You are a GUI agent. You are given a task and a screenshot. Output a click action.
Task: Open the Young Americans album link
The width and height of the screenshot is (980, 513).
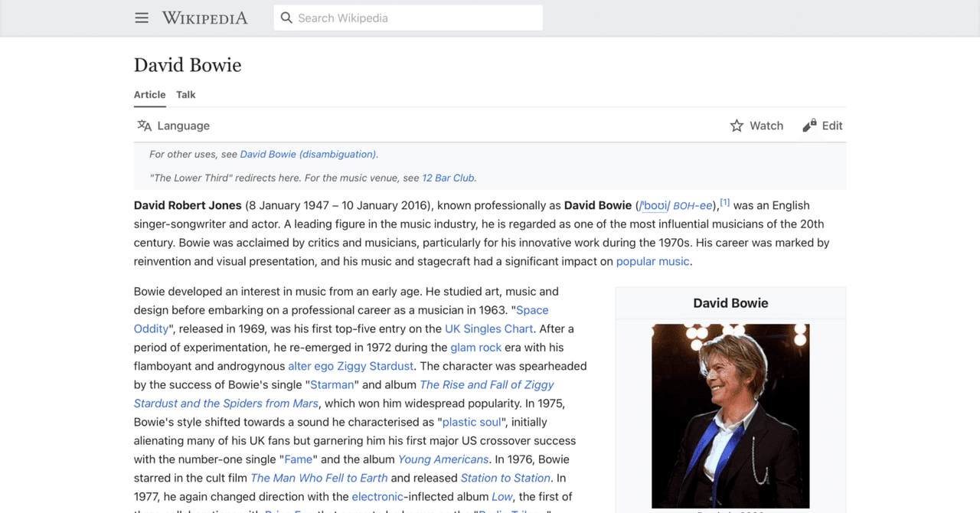(443, 459)
